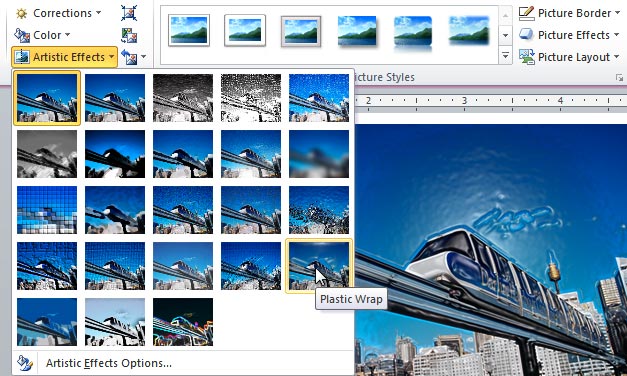Apply the Cement artistic effect
Viewport: 627px width, 376px height.
[x=47, y=266]
